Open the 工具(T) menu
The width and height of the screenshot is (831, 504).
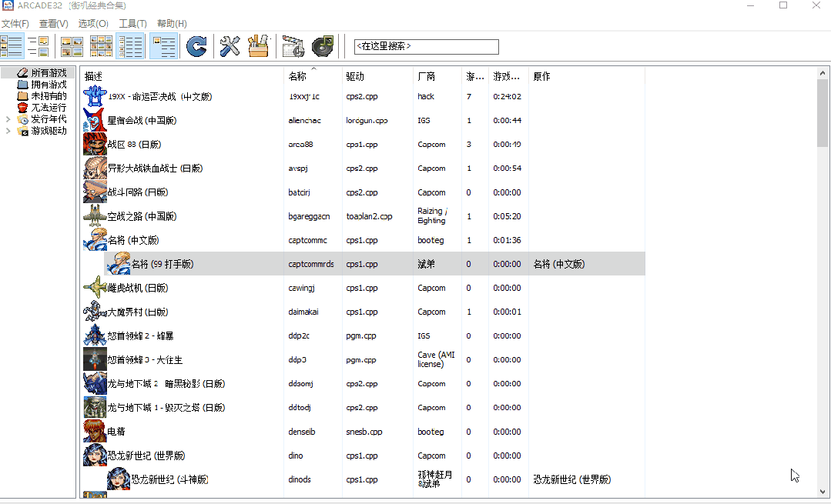[x=132, y=23]
